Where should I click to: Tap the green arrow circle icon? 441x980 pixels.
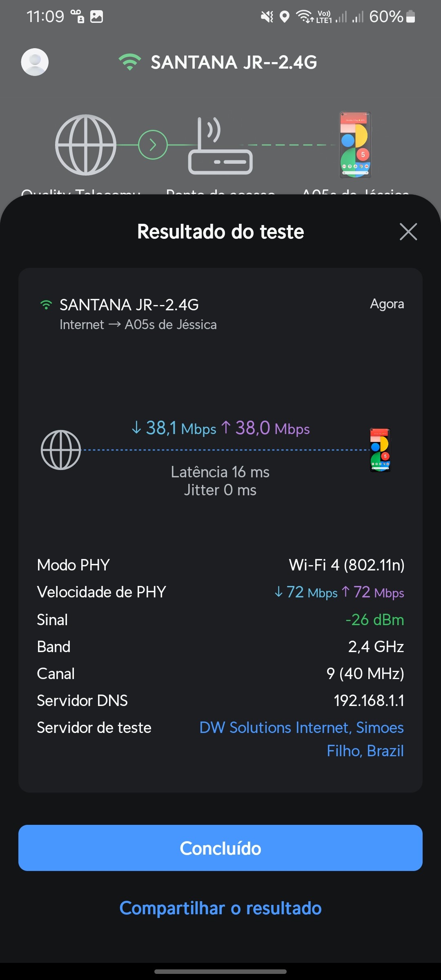click(153, 145)
